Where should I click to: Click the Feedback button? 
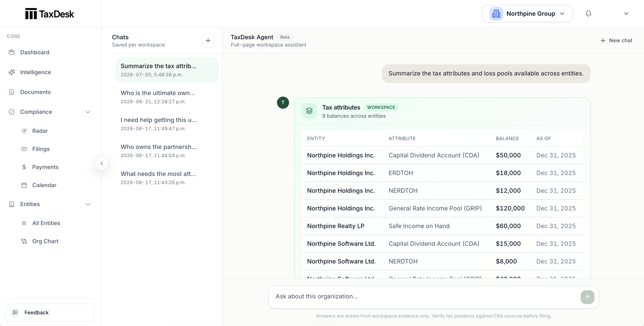[x=50, y=312]
